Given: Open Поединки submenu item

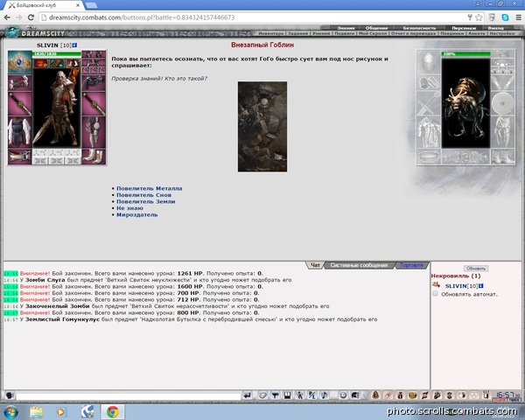Looking at the screenshot, I should coord(451,33).
